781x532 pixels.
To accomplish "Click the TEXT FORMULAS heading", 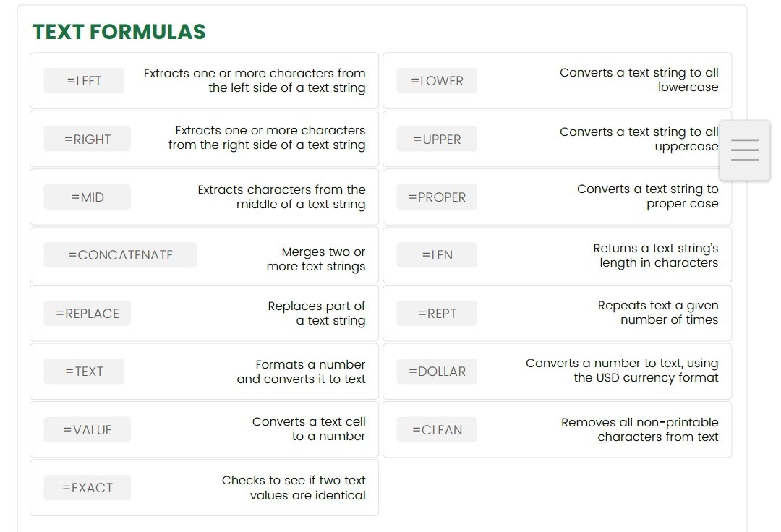I will (x=119, y=32).
